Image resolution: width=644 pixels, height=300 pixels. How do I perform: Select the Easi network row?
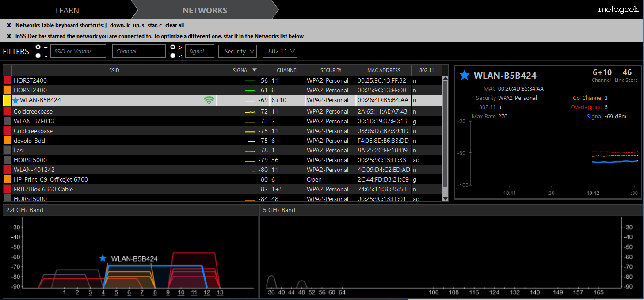click(x=222, y=150)
